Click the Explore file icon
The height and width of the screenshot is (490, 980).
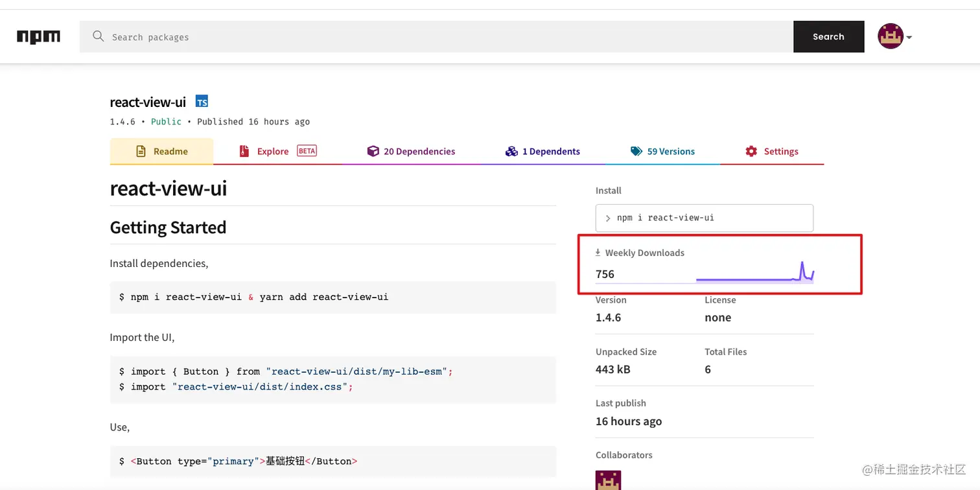pyautogui.click(x=244, y=151)
